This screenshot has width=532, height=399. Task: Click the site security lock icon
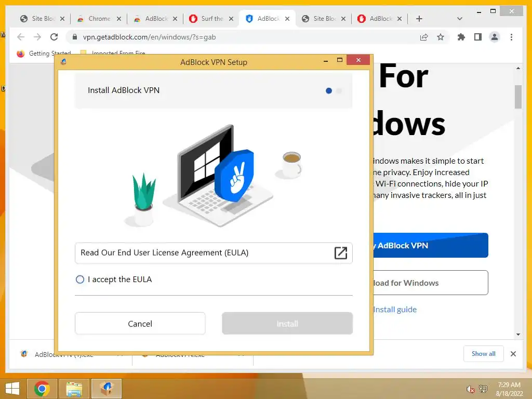coord(75,37)
